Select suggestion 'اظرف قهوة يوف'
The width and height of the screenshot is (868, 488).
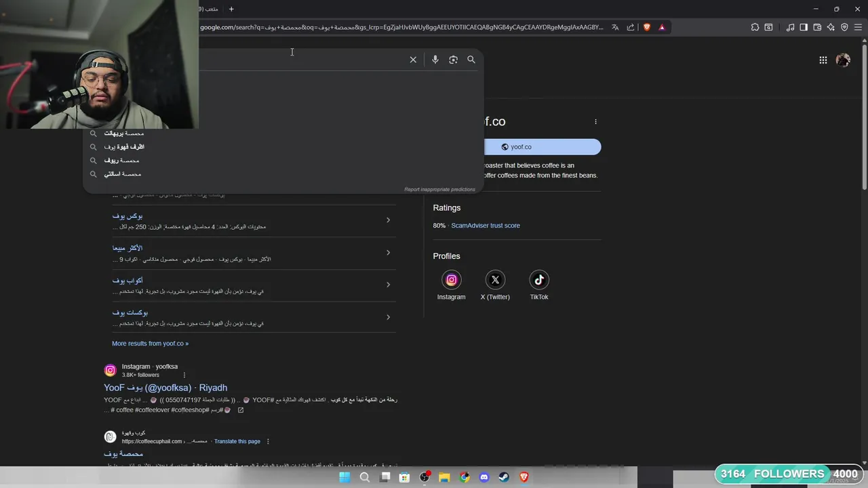click(x=124, y=147)
